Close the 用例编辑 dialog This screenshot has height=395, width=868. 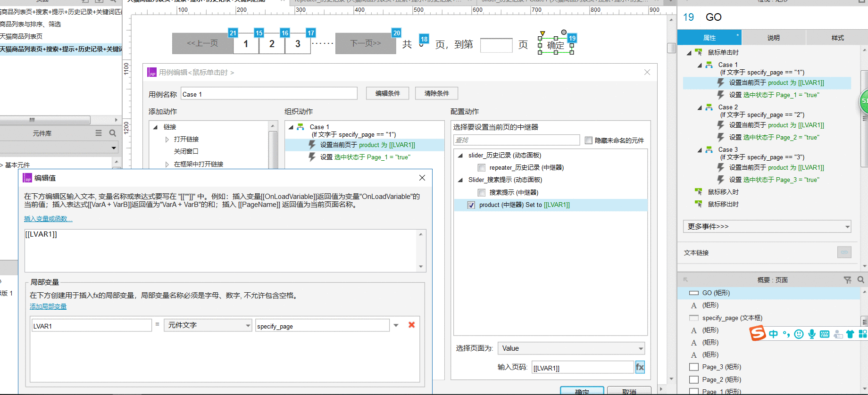(x=647, y=72)
